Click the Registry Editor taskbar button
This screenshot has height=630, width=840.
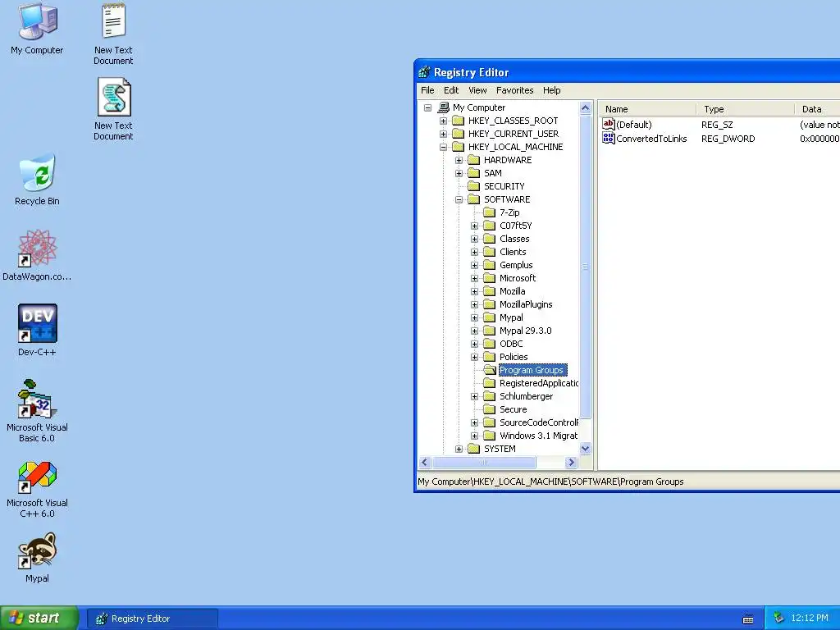[153, 619]
